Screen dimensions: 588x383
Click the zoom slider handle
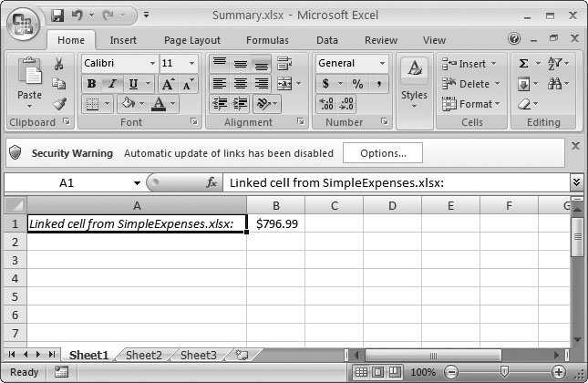click(505, 372)
